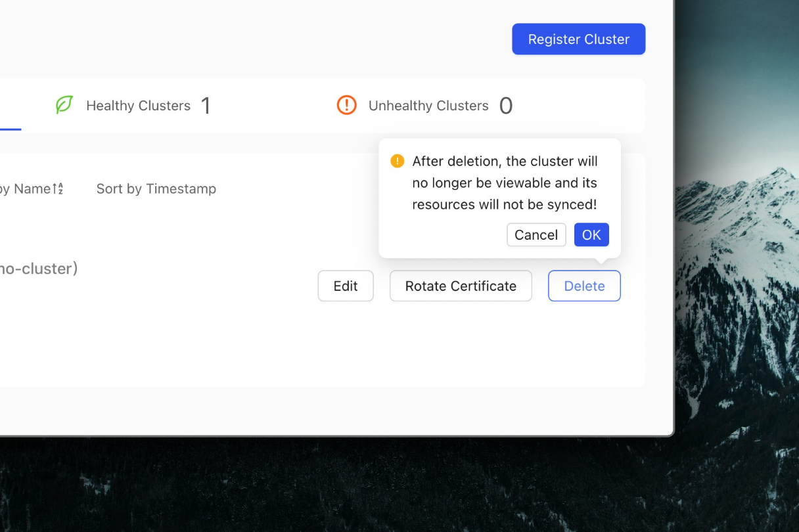Click the mountain desktop wallpaper

(736, 263)
